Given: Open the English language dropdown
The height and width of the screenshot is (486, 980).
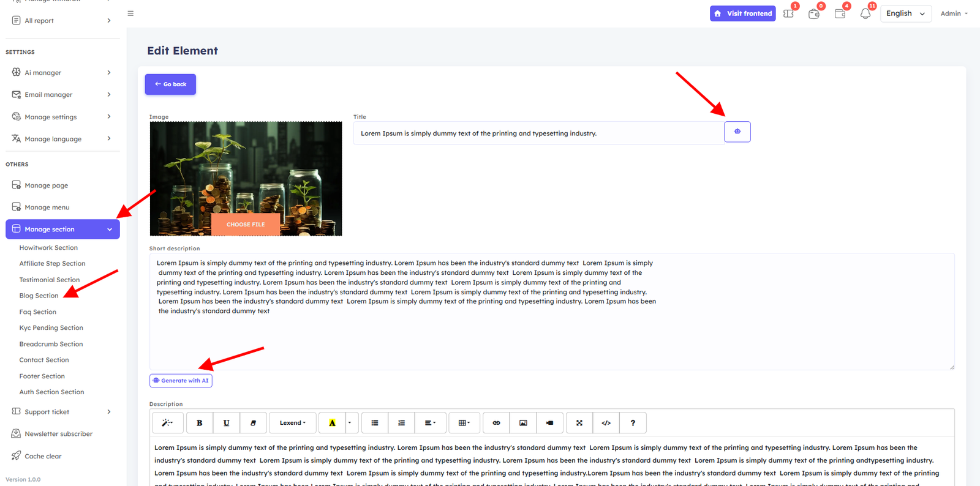Looking at the screenshot, I should (x=905, y=13).
